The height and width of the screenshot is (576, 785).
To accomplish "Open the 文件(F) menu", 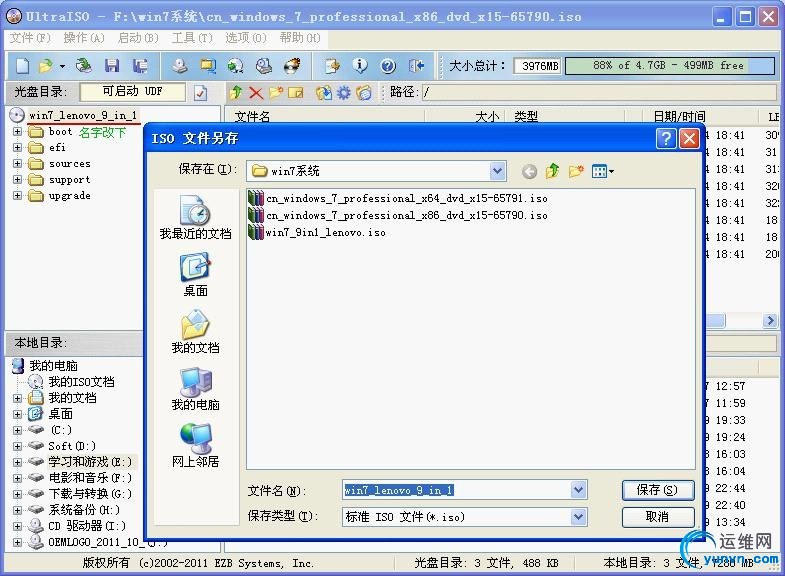I will pyautogui.click(x=30, y=38).
